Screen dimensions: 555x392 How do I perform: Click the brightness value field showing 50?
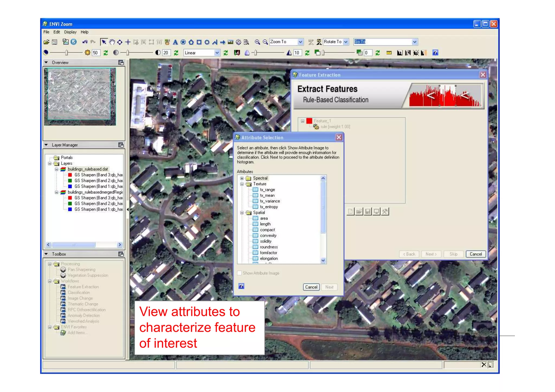point(96,53)
